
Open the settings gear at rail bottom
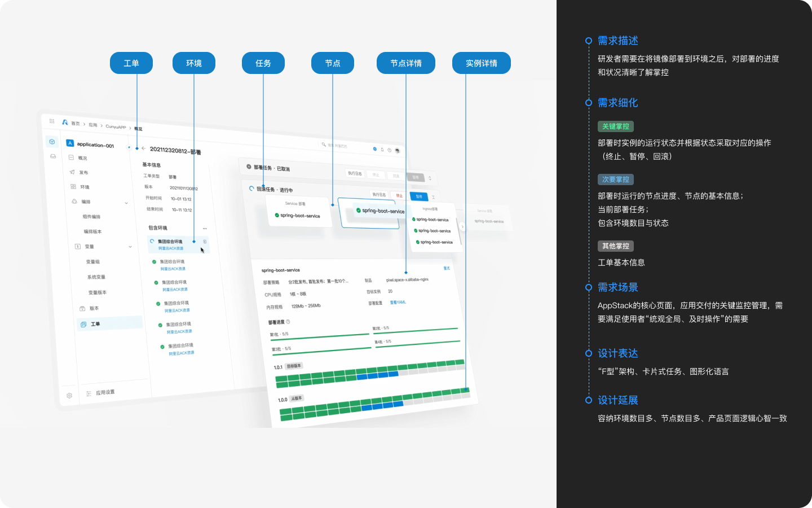(69, 395)
